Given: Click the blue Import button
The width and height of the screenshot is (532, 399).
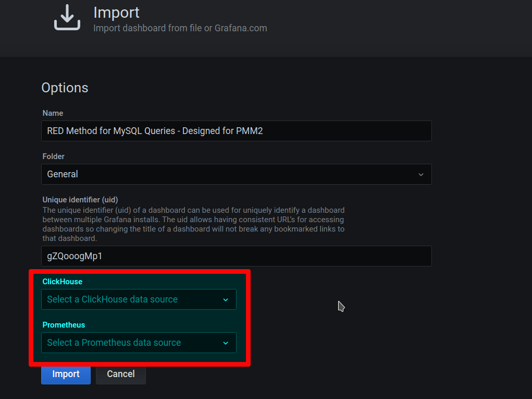Looking at the screenshot, I should pos(66,374).
